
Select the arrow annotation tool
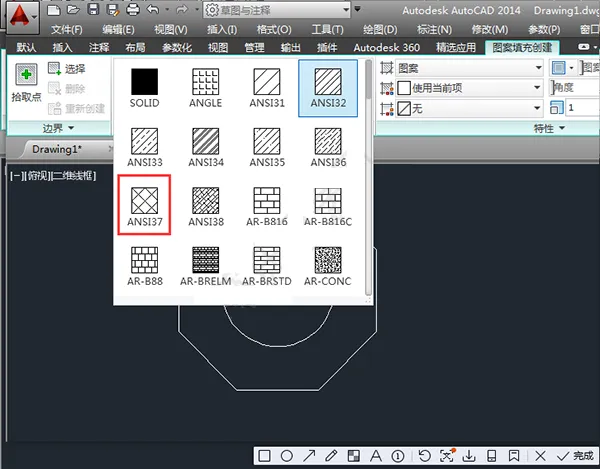pos(309,456)
